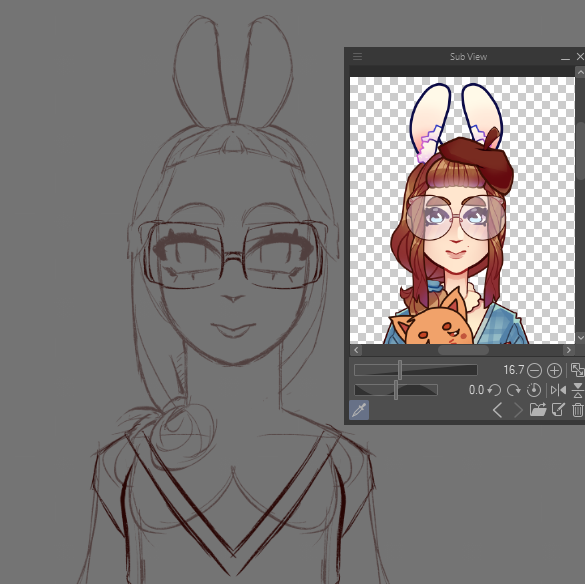Click the 0.0 rotation value

pyautogui.click(x=476, y=390)
